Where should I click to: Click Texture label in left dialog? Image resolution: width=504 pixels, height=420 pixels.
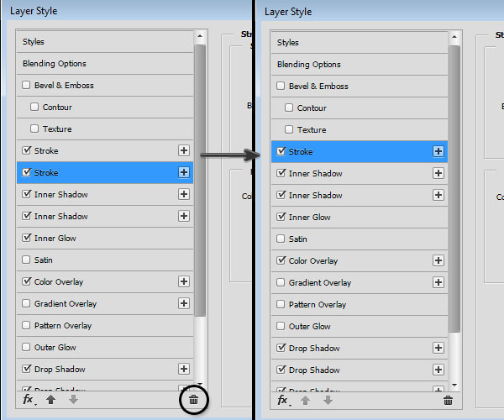57,129
